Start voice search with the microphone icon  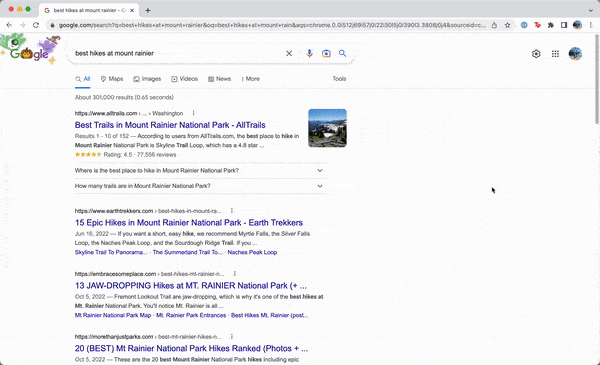tap(309, 54)
